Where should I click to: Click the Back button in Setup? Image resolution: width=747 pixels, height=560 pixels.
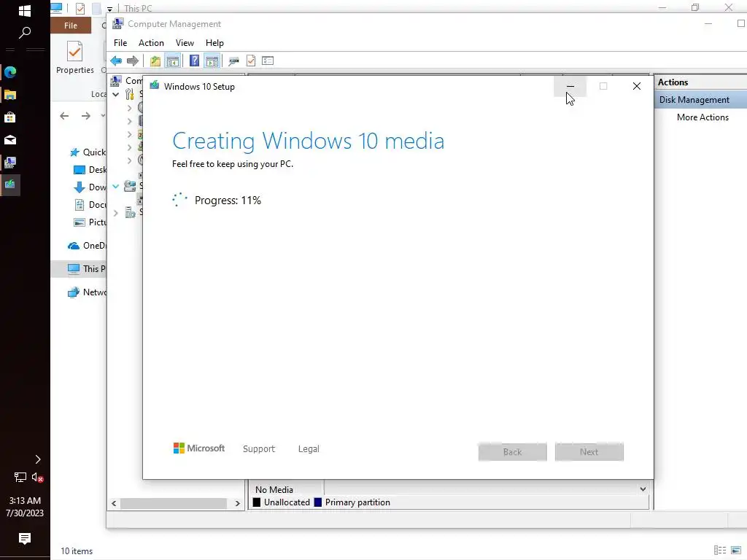(x=513, y=452)
